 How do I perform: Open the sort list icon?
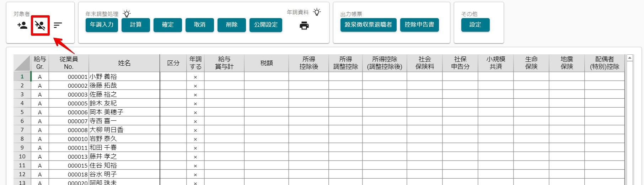point(58,25)
